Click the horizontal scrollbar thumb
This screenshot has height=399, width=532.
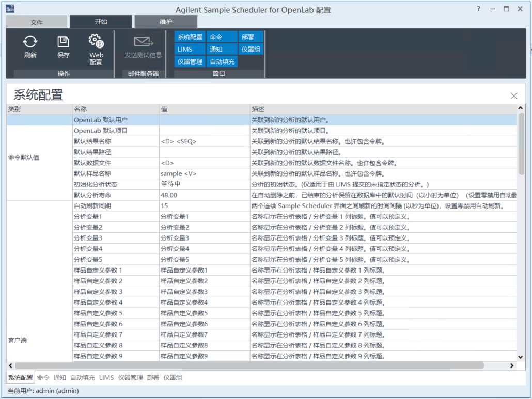[249, 366]
